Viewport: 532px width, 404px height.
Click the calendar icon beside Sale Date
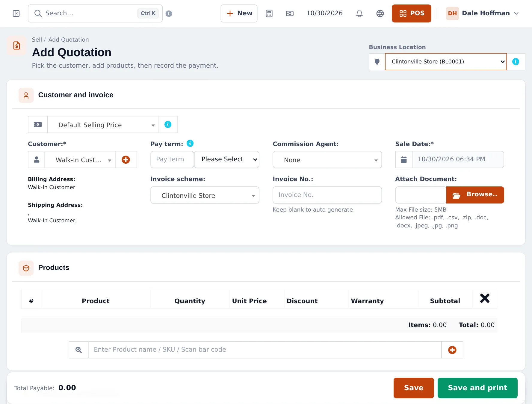coord(404,160)
